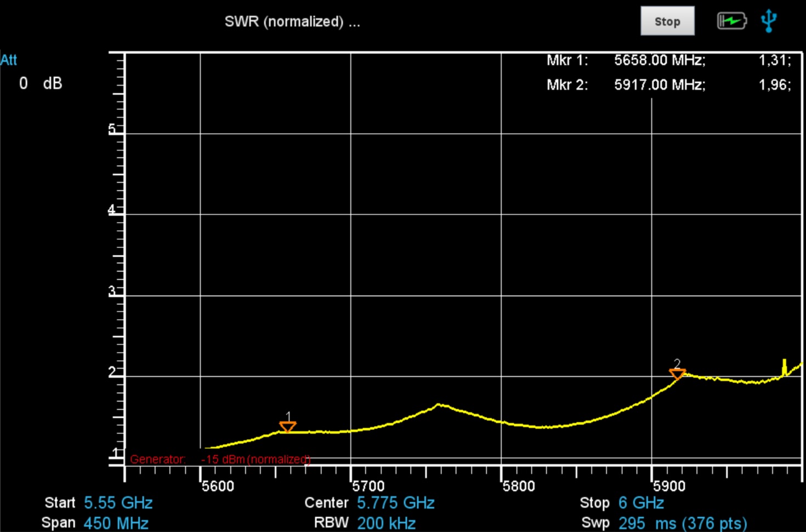The width and height of the screenshot is (806, 532).
Task: Change the RBW value 200 kHz
Action: coord(386,523)
